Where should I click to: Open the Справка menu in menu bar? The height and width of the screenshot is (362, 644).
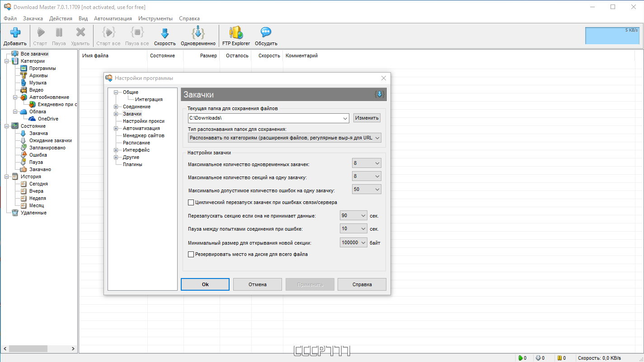click(189, 19)
